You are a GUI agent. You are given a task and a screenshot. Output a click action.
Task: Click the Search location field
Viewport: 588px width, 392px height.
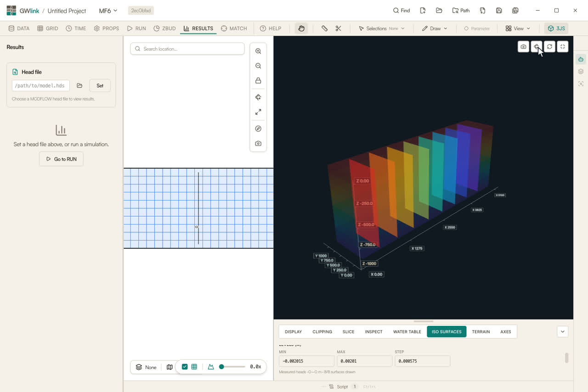tap(187, 49)
